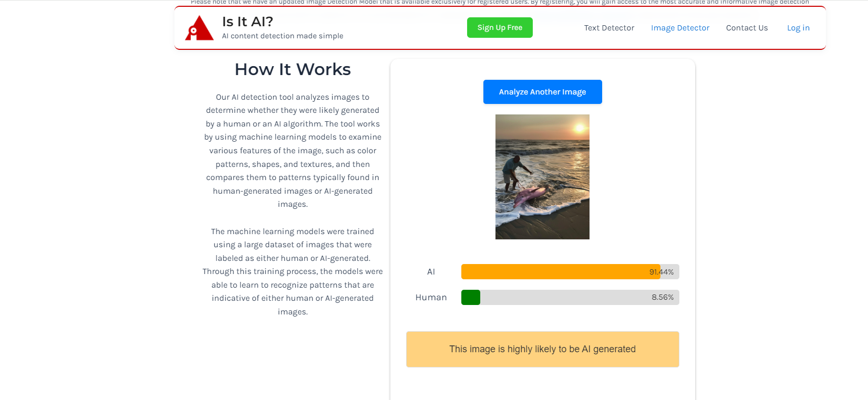Click the 'highly likely to be AI generated' banner
Screen dimensions: 868x400
[x=542, y=349]
